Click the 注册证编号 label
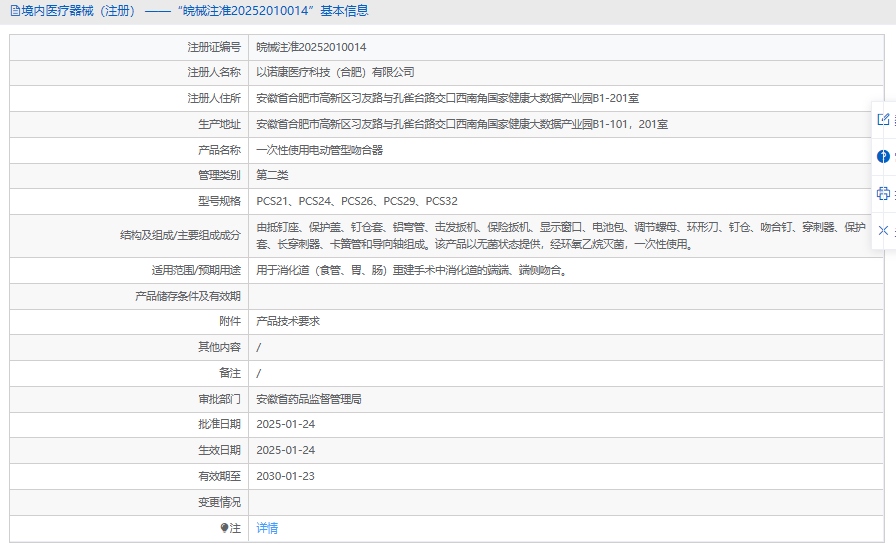This screenshot has height=552, width=896. point(214,47)
